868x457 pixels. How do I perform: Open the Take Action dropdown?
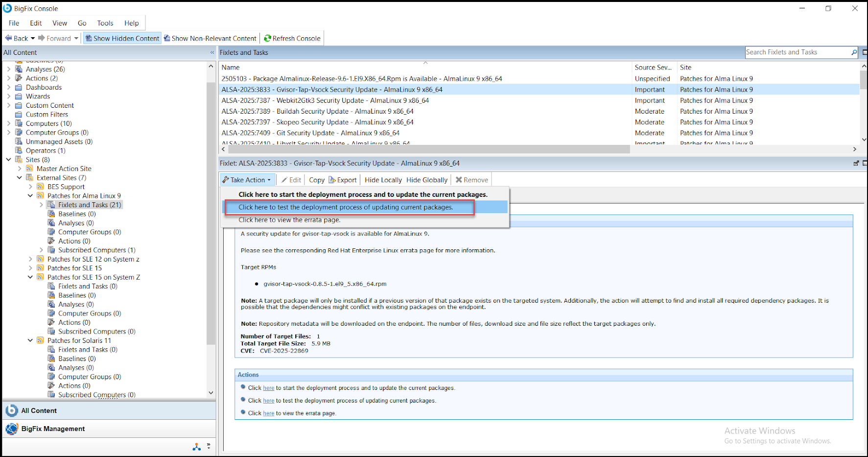[247, 180]
